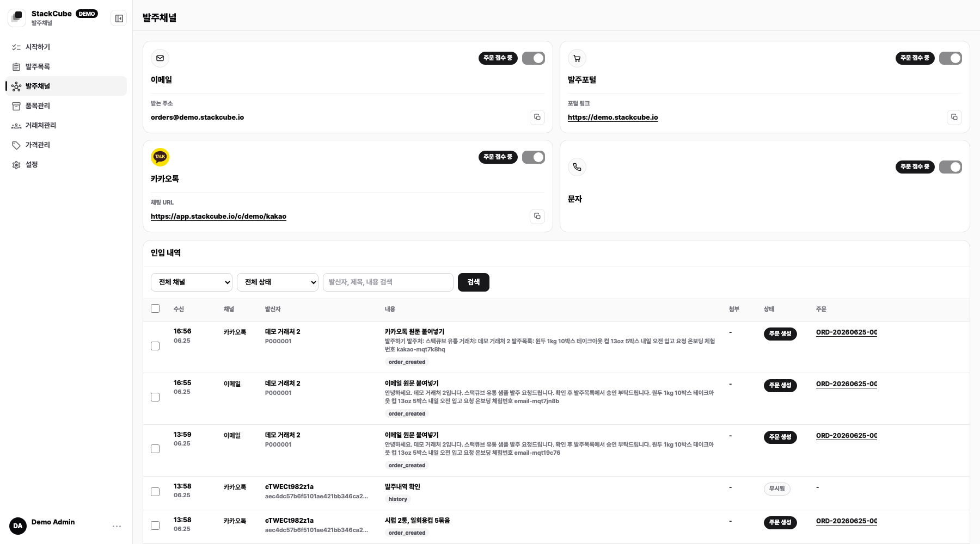Viewport: 980px width, 544px height.
Task: Copy the orders@demo.stackcube.io address
Action: pyautogui.click(x=537, y=118)
